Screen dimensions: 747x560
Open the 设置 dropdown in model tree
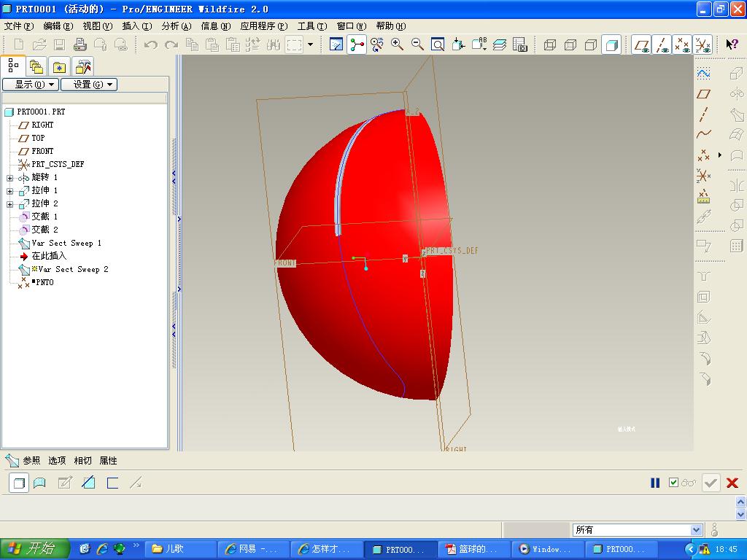(89, 85)
